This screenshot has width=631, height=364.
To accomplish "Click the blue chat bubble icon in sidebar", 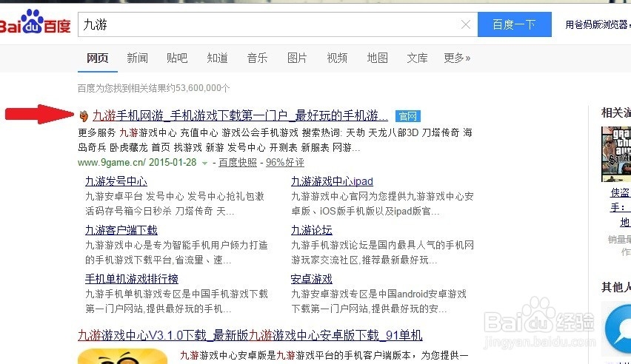I will tap(618, 329).
